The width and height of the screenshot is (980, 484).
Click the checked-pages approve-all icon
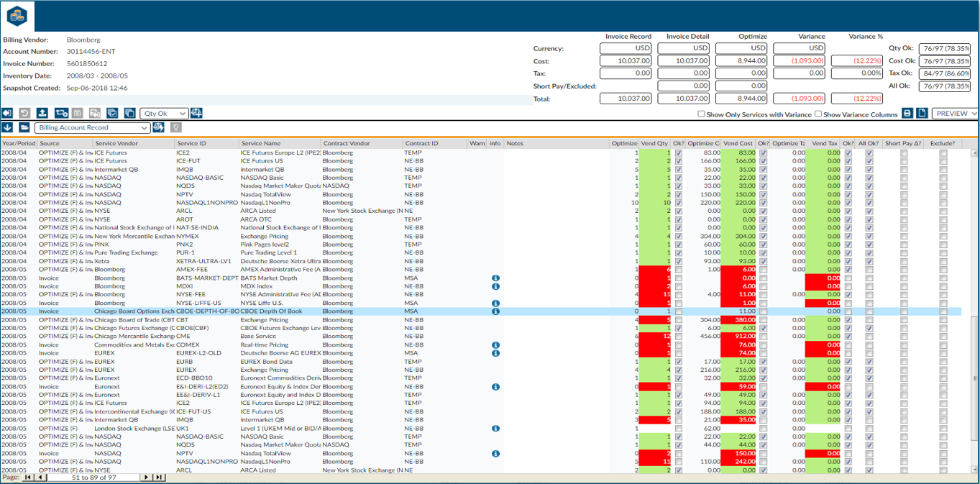point(112,113)
